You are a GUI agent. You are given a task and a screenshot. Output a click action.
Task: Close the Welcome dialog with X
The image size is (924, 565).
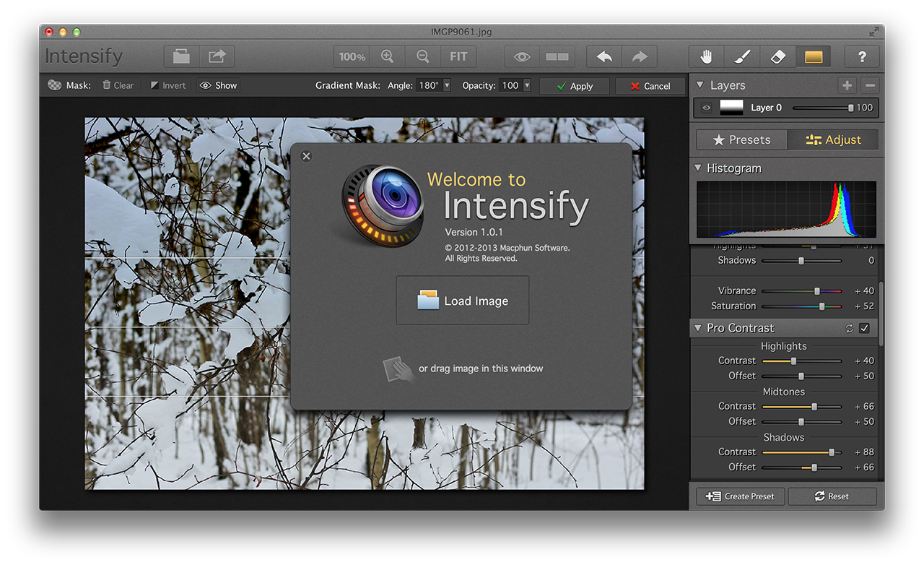306,156
